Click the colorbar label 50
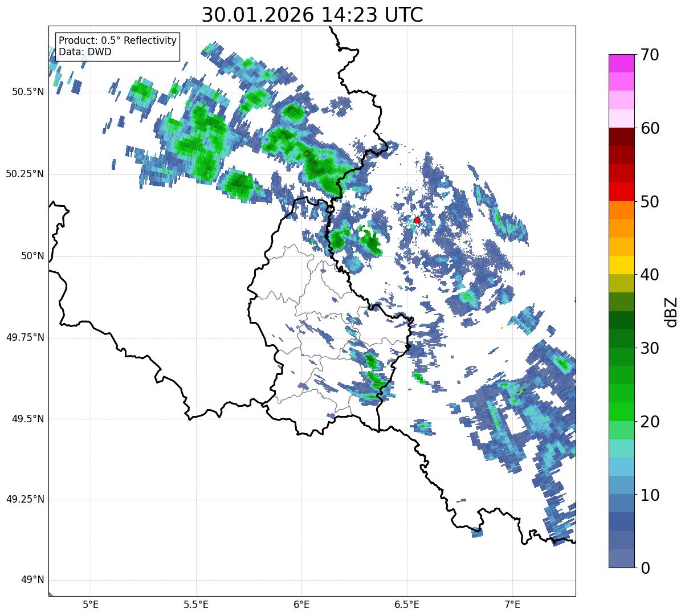Viewport: 685px width, 616px height. click(x=650, y=202)
